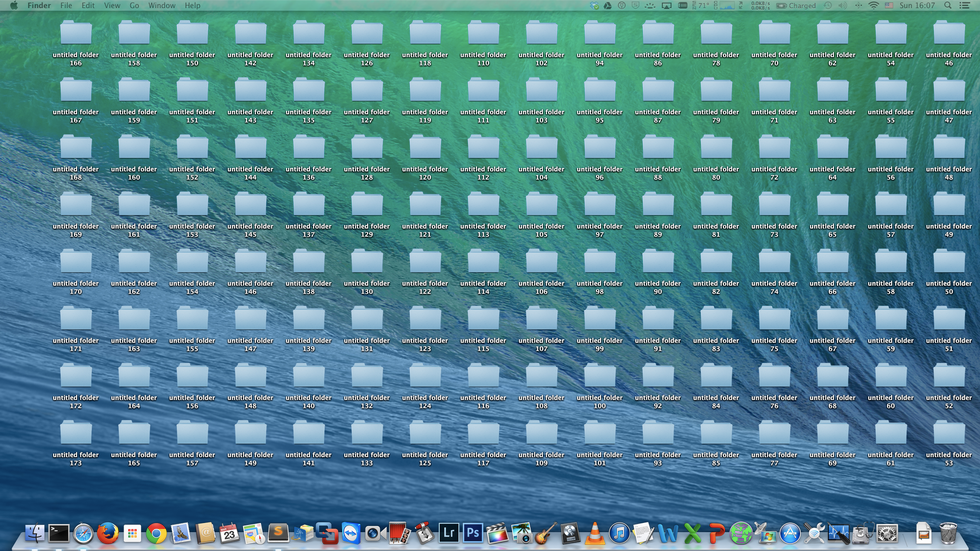Open iTunes in the dock
The height and width of the screenshot is (551, 980).
(619, 533)
